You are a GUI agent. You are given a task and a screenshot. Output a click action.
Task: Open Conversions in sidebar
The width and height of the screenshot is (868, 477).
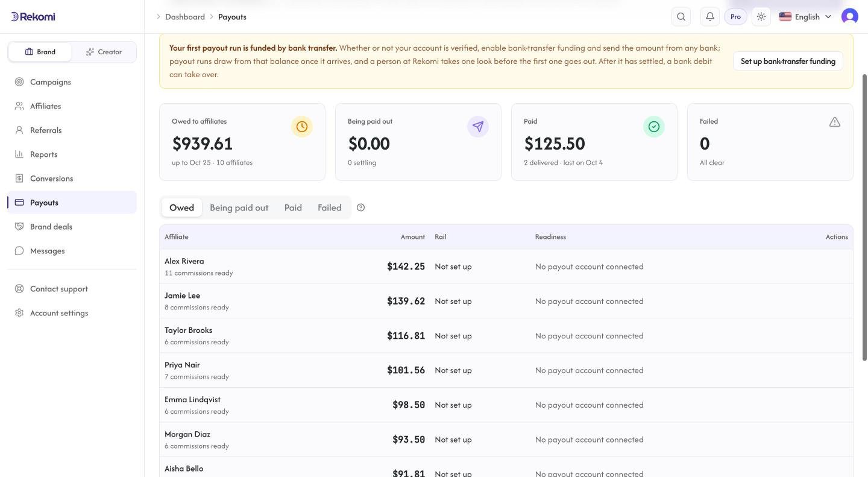(x=72, y=178)
